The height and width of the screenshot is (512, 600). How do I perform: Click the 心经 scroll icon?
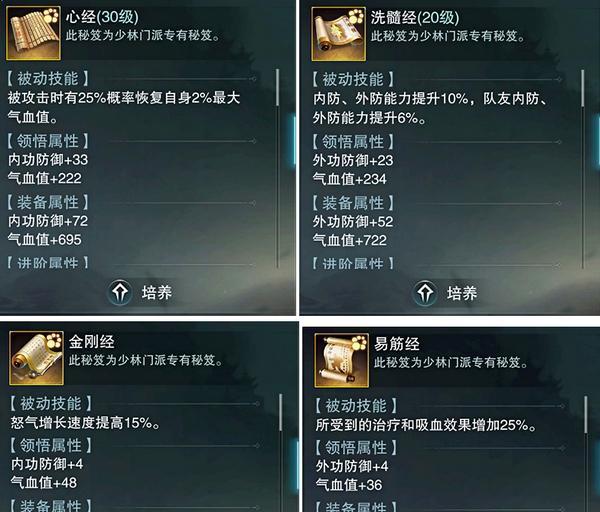(33, 33)
